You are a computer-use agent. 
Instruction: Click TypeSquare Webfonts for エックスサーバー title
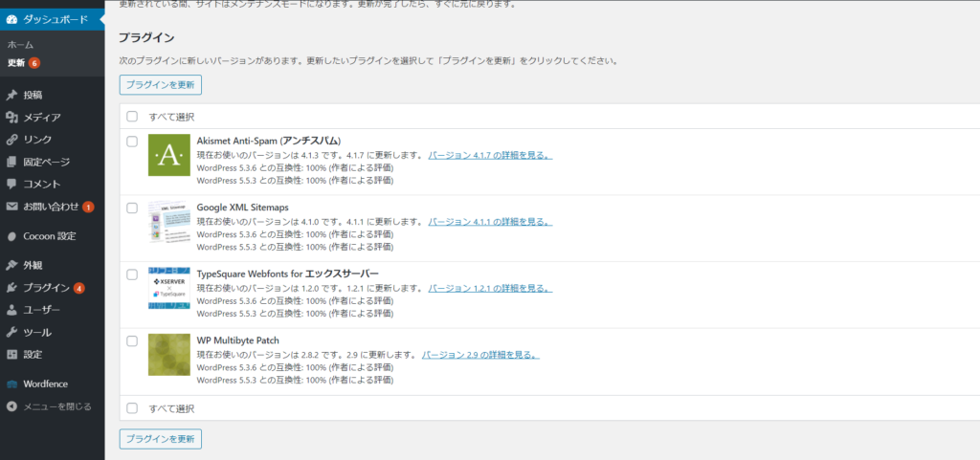[288, 274]
